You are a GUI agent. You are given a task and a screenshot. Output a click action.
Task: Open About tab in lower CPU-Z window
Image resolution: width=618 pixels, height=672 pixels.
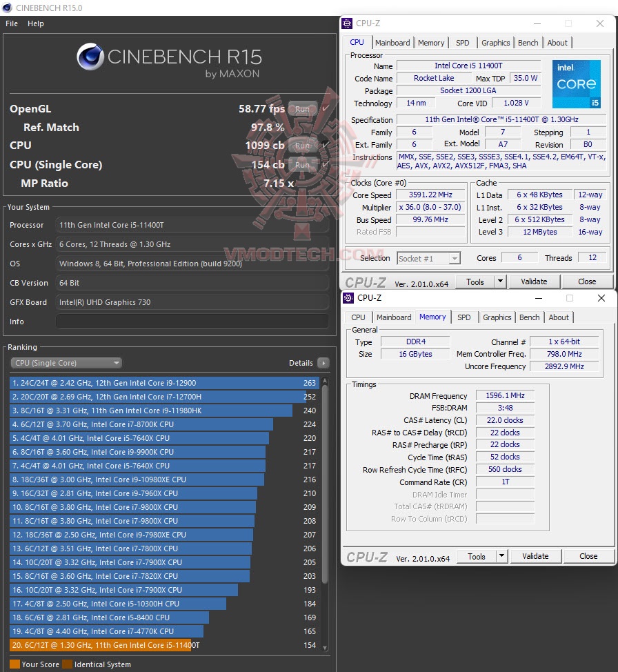point(559,317)
